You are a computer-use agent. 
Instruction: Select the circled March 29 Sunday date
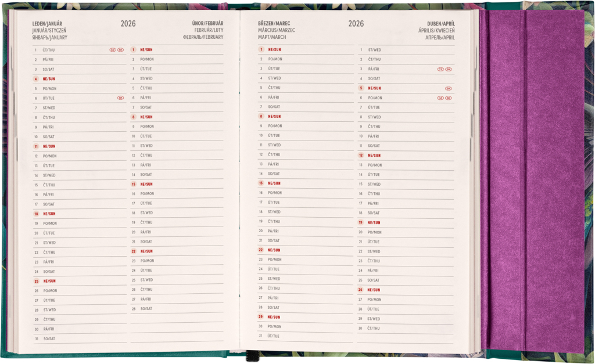tap(261, 317)
